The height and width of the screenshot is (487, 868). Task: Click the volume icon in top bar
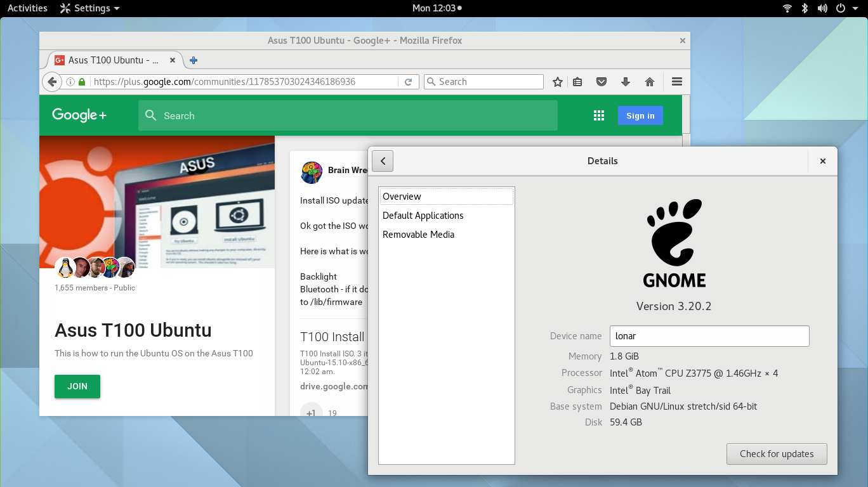click(x=822, y=8)
